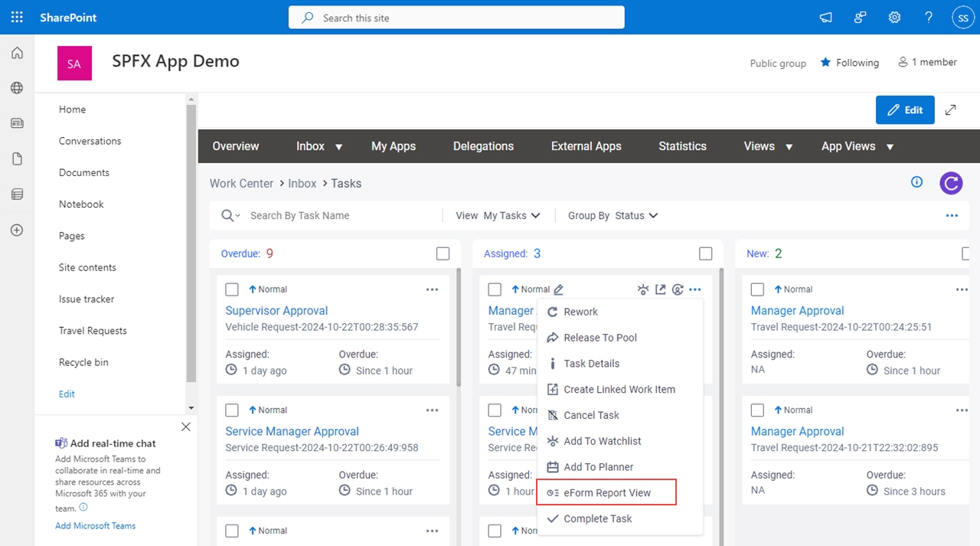Open the SS account avatar
This screenshot has width=980, height=546.
click(x=962, y=17)
